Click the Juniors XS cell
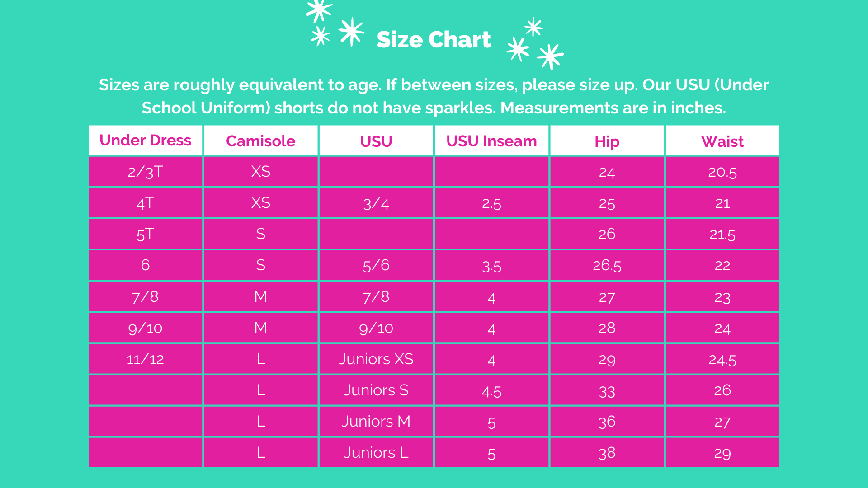Screen dimensions: 868x488 376,359
